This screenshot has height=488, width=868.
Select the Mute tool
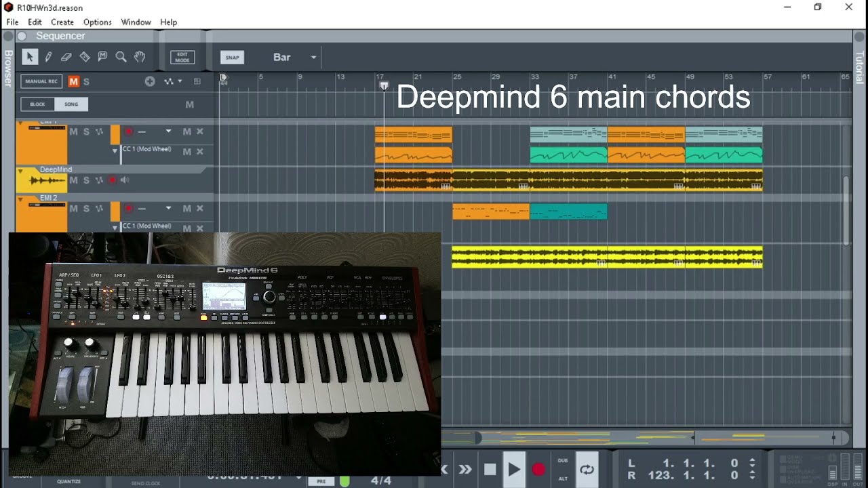click(103, 57)
